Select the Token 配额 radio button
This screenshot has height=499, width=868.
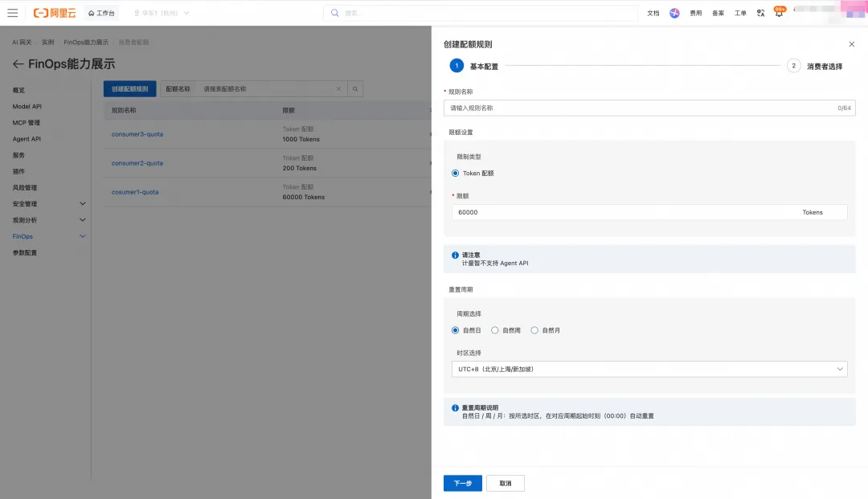click(455, 173)
